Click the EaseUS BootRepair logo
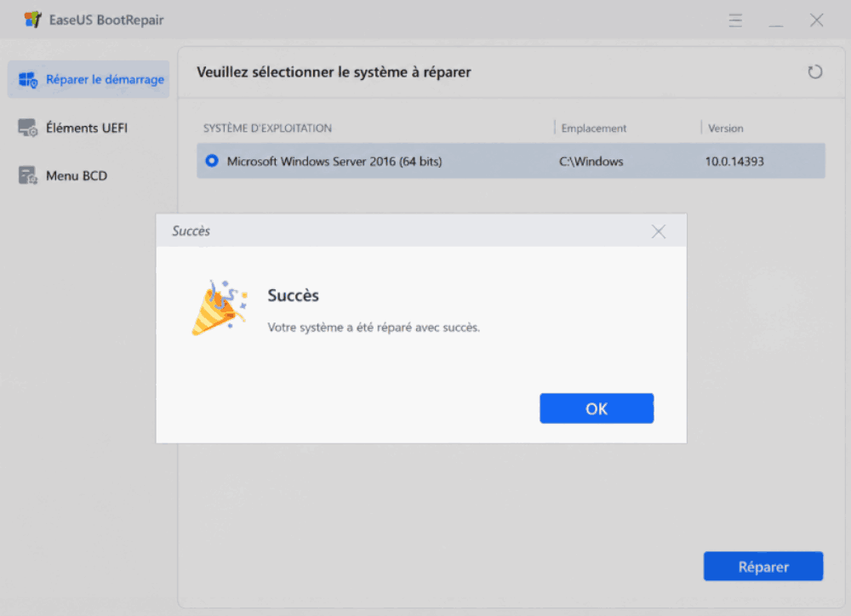851x616 pixels. coord(32,20)
